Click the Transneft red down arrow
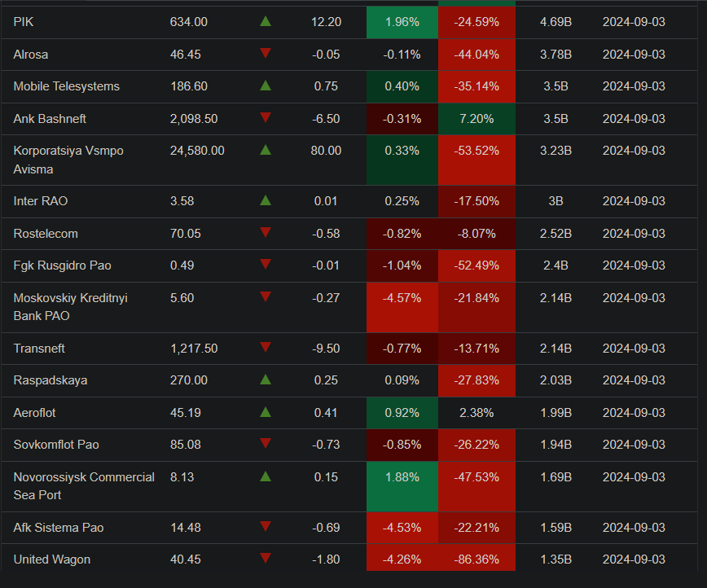 tap(266, 348)
